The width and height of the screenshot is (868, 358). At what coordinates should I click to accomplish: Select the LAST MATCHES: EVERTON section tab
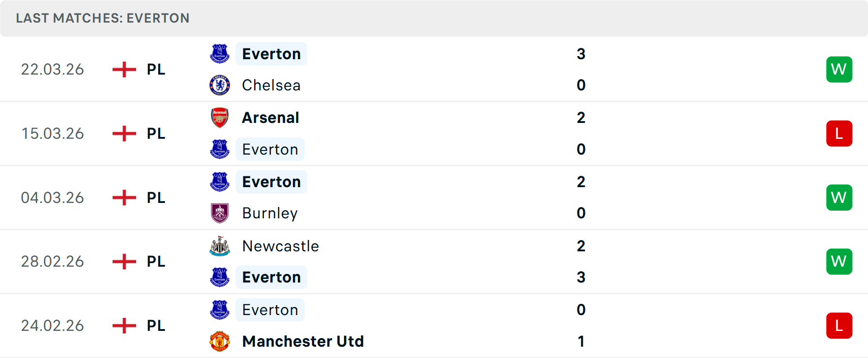point(103,18)
